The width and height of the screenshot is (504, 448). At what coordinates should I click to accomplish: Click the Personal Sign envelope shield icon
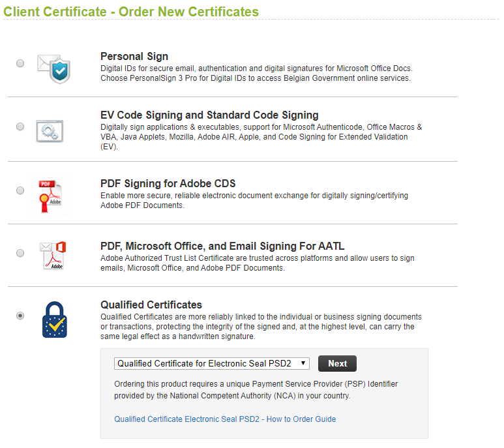[53, 67]
